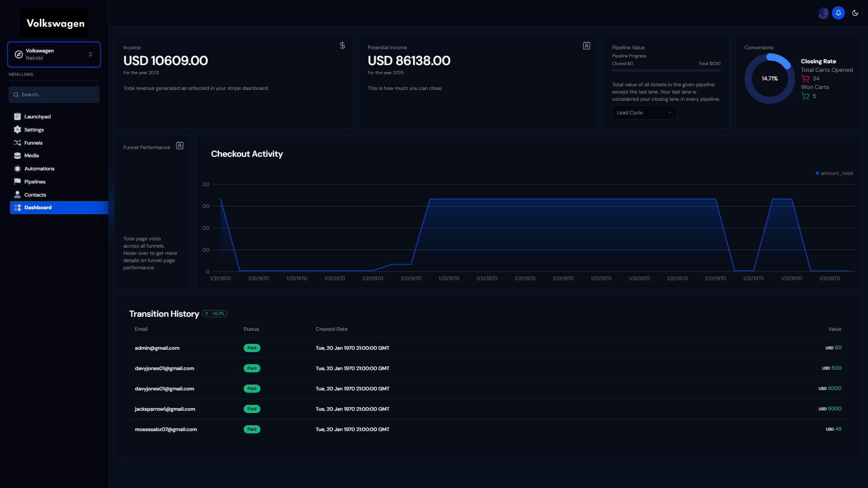Click the Launchpad clipboard icon

tap(17, 117)
